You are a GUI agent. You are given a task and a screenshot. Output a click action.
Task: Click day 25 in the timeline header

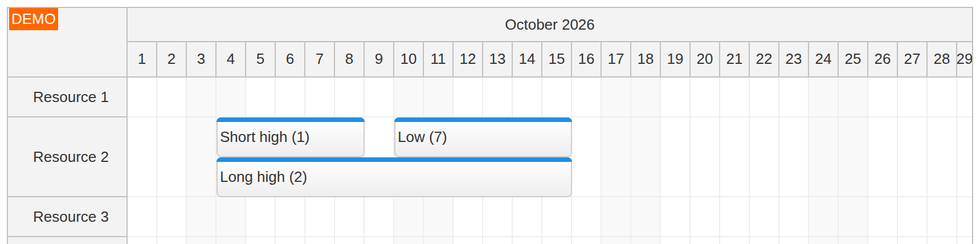pyautogui.click(x=853, y=59)
